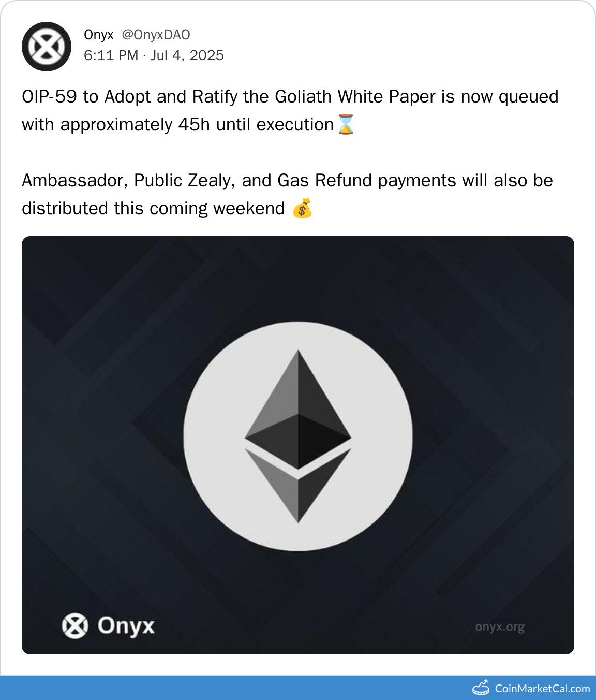Screen dimensions: 596x700
Task: Click the Jul 4, 2025 date
Action: pyautogui.click(x=187, y=55)
